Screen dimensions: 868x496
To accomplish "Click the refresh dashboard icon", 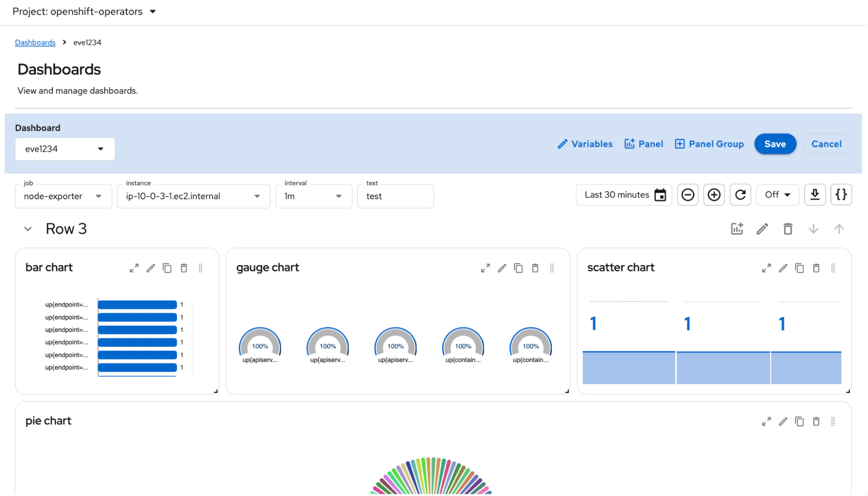I will pyautogui.click(x=740, y=195).
